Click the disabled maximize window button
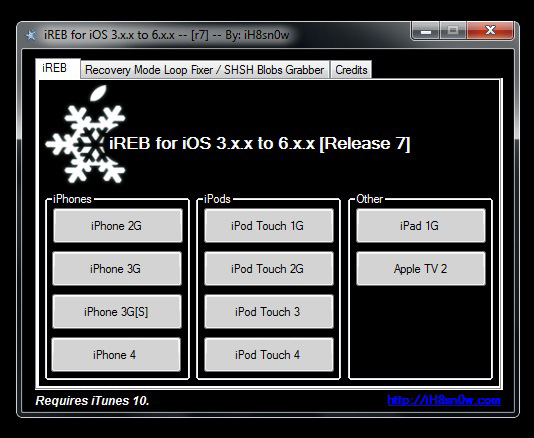534x438 pixels. tap(453, 31)
